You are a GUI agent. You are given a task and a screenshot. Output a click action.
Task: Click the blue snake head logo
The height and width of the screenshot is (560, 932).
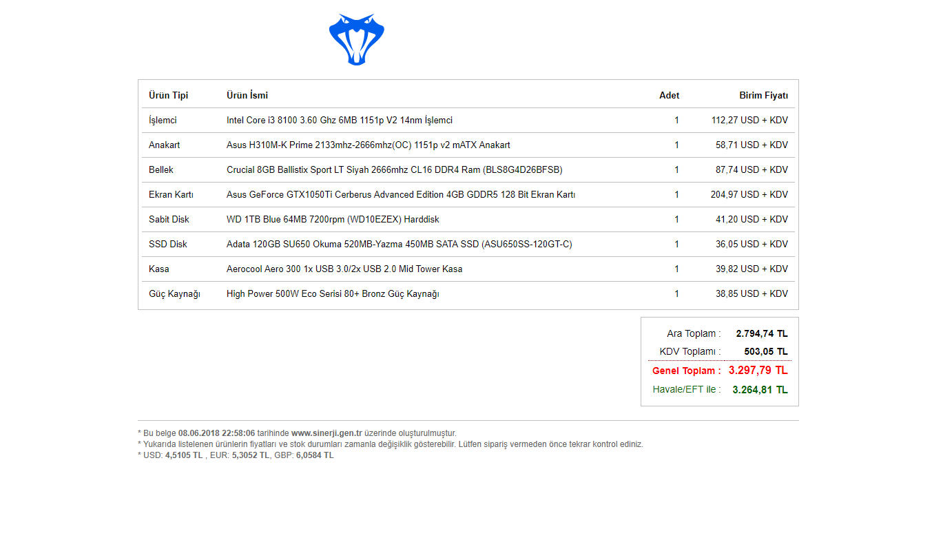tap(357, 39)
